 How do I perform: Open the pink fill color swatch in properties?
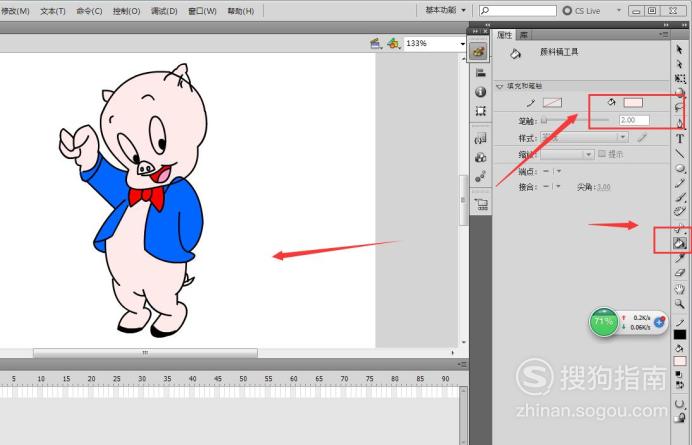point(633,103)
